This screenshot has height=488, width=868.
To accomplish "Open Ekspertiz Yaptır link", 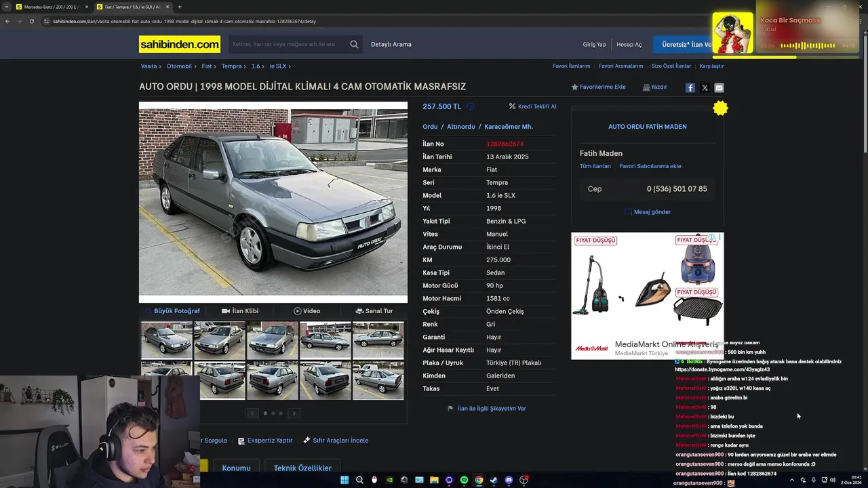I will [265, 441].
